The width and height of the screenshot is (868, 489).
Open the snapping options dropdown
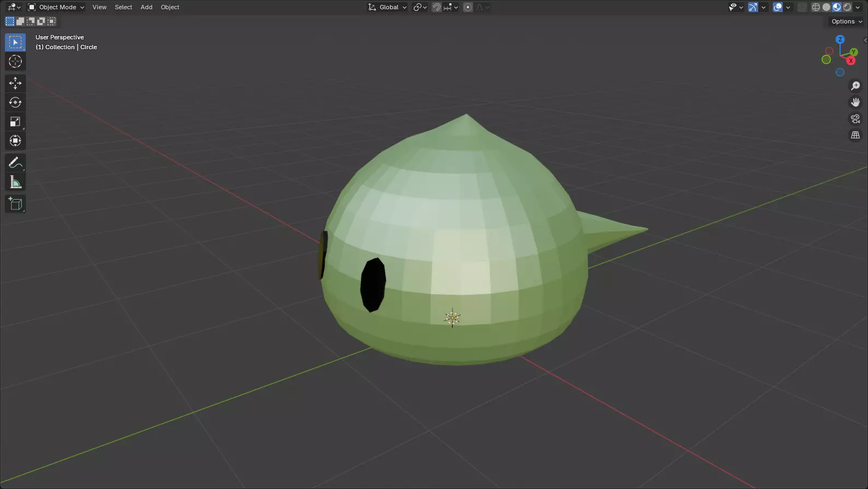click(x=452, y=7)
